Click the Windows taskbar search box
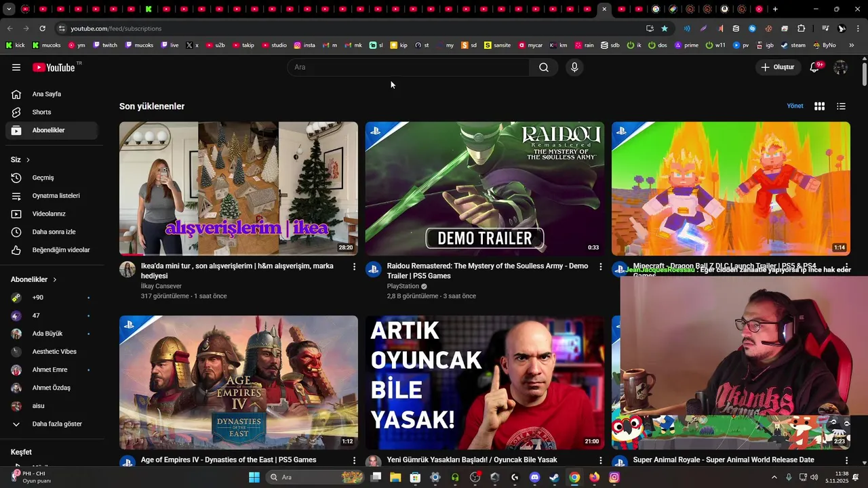Screen dimensions: 868x488 point(316,477)
